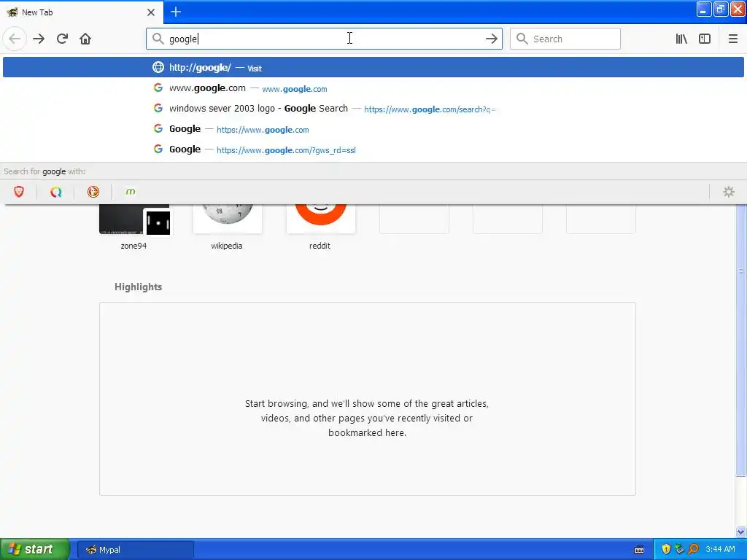The height and width of the screenshot is (560, 747).
Task: Open the home page
Action: click(85, 39)
